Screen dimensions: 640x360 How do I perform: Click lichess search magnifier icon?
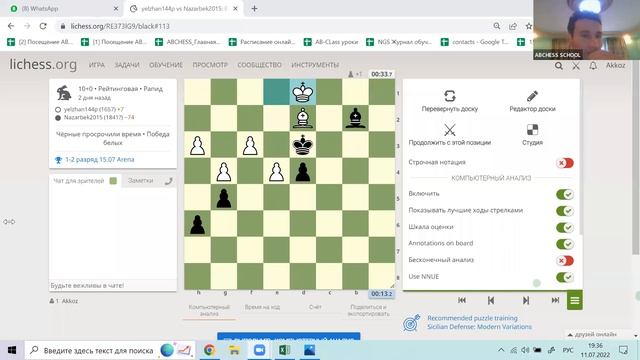point(559,65)
